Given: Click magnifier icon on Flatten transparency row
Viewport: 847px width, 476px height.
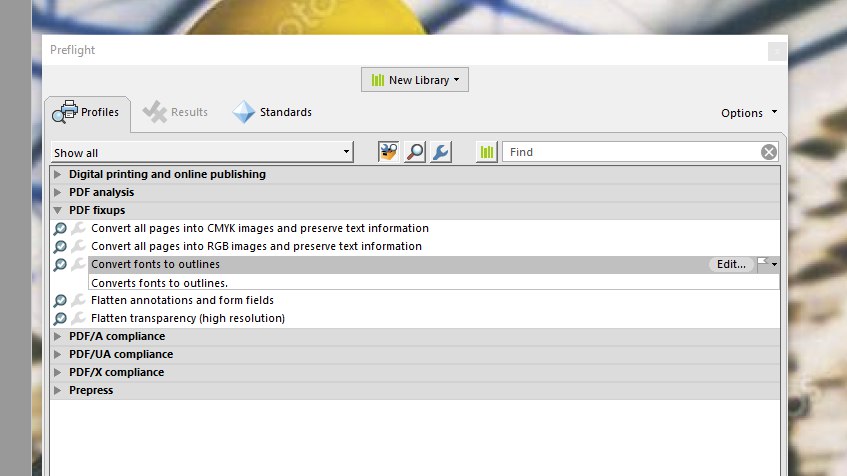Looking at the screenshot, I should pyautogui.click(x=60, y=318).
